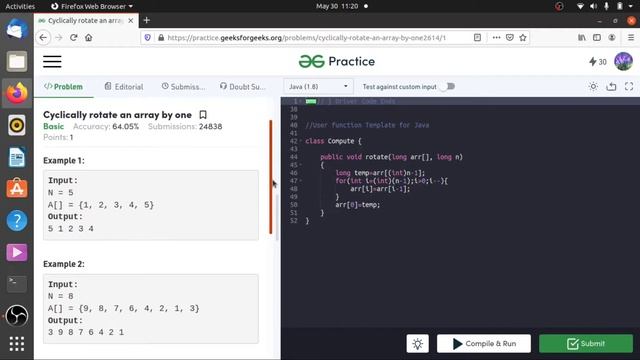Show Firefox sidebars
The height and width of the screenshot is (360, 640).
point(597,38)
